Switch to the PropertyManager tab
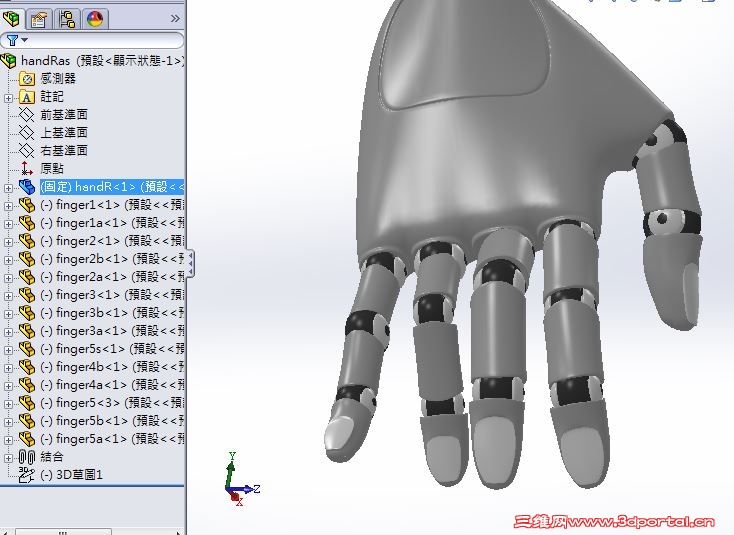734x535 pixels. [38, 19]
